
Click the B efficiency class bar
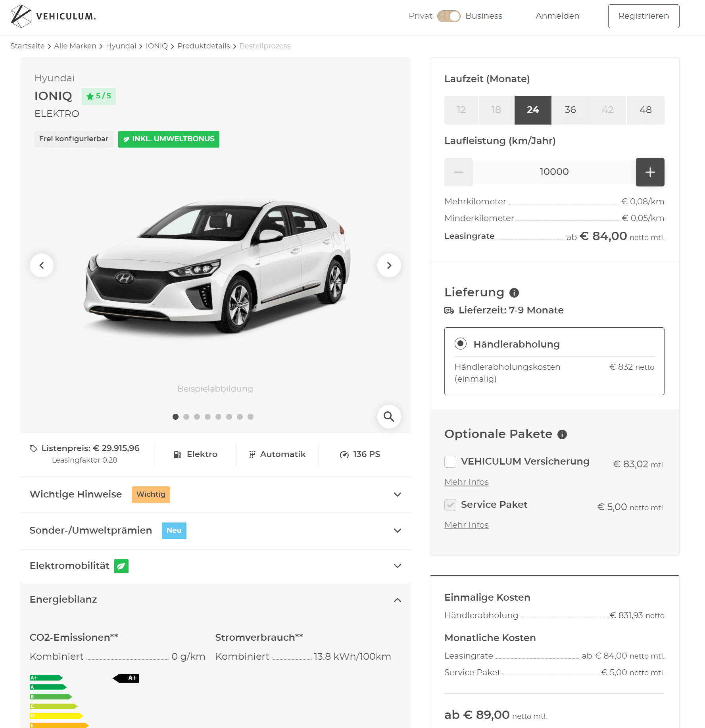pyautogui.click(x=51, y=697)
